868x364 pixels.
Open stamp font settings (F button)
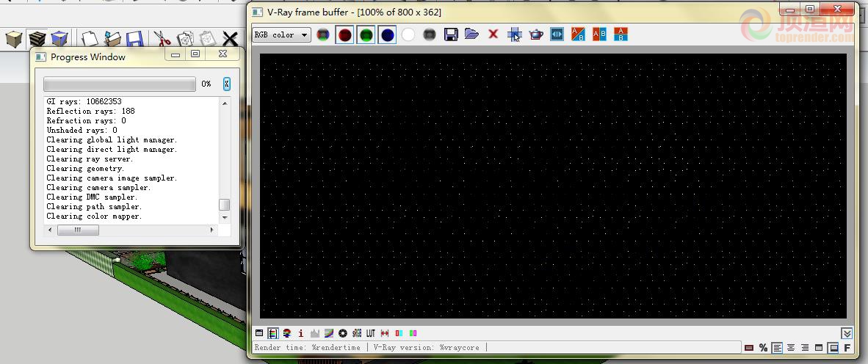tap(847, 347)
